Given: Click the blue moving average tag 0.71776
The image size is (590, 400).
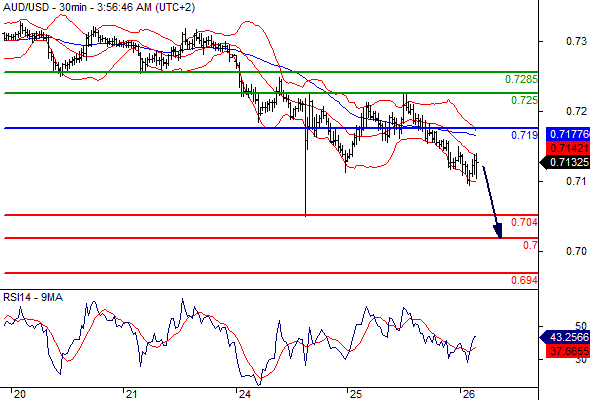Looking at the screenshot, I should click(x=568, y=134).
